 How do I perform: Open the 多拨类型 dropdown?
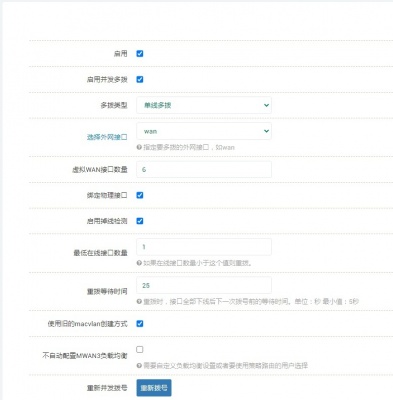click(204, 105)
